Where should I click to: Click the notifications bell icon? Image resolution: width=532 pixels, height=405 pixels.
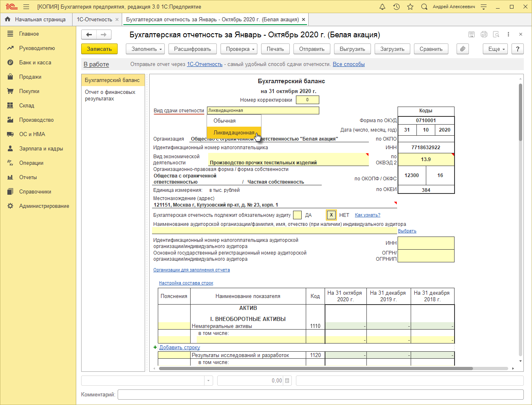[382, 7]
